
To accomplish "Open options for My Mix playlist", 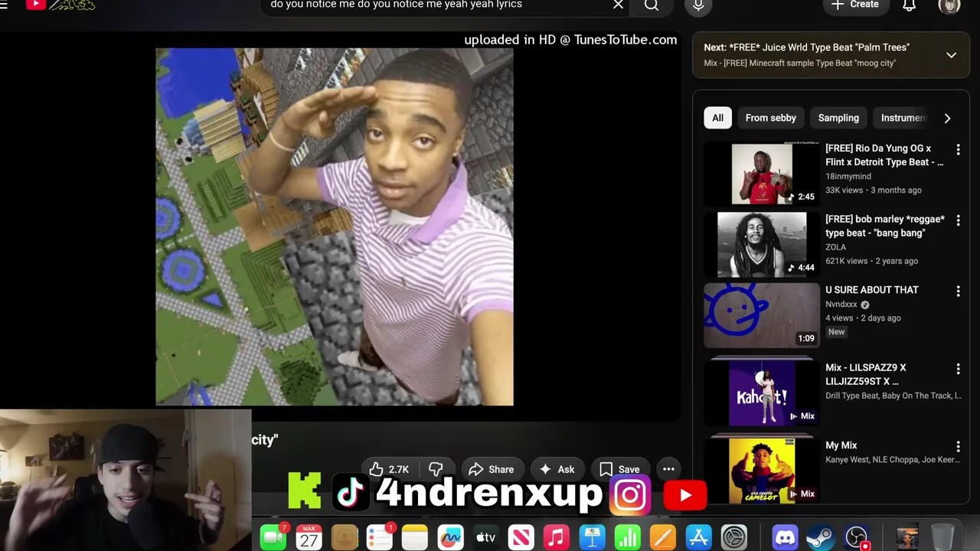I will pos(958,446).
